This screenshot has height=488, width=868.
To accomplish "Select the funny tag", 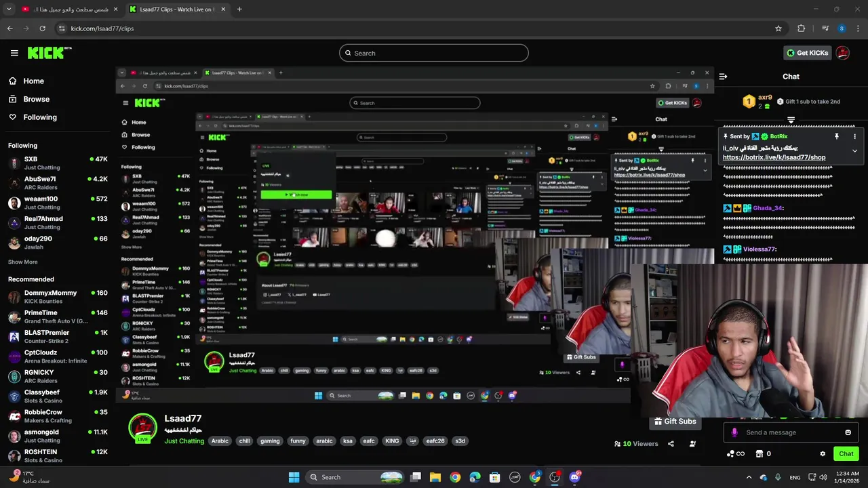I will [298, 441].
